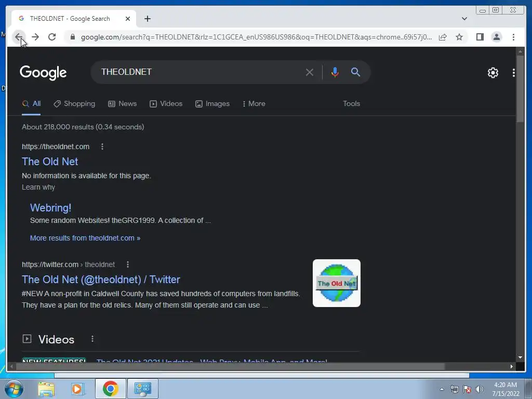532x399 pixels.
Task: Switch to Images results tab
Action: (212, 104)
